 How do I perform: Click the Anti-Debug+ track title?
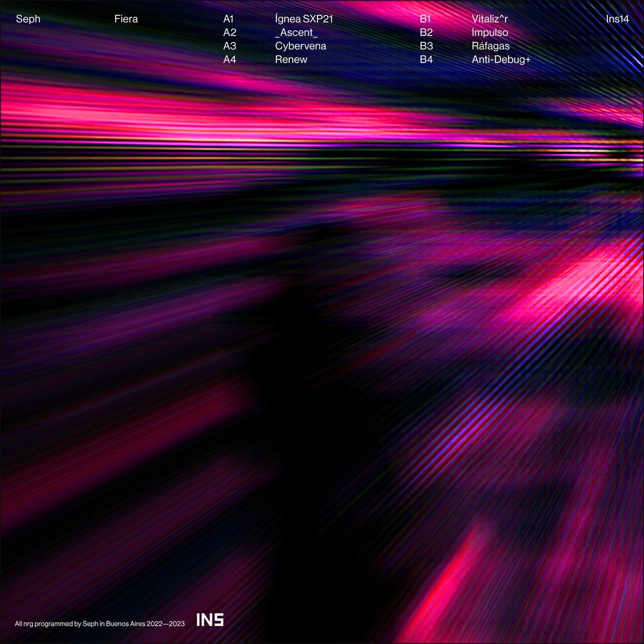click(x=501, y=60)
